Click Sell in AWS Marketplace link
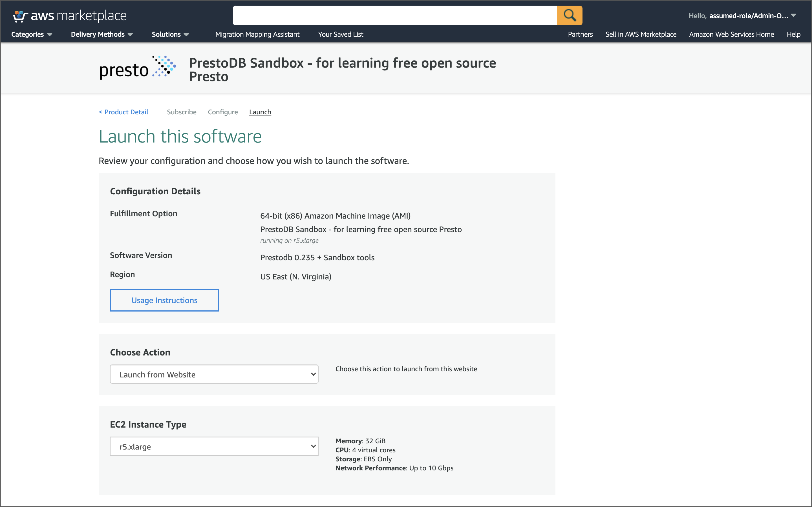The image size is (812, 507). (641, 34)
